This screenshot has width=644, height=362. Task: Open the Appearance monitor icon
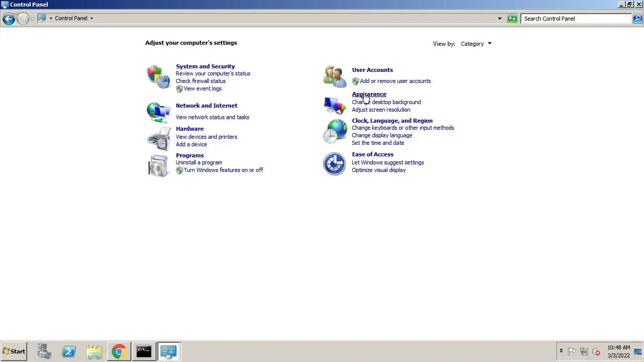[335, 105]
